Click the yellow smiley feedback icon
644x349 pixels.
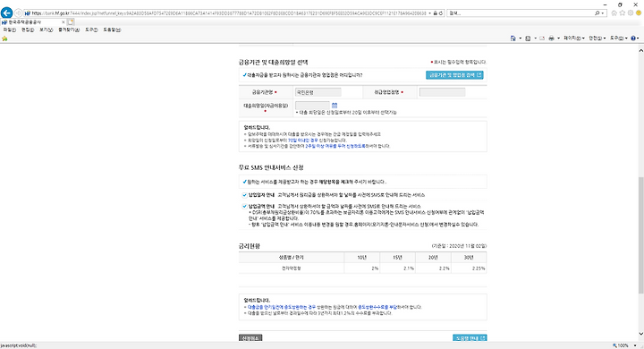639,13
